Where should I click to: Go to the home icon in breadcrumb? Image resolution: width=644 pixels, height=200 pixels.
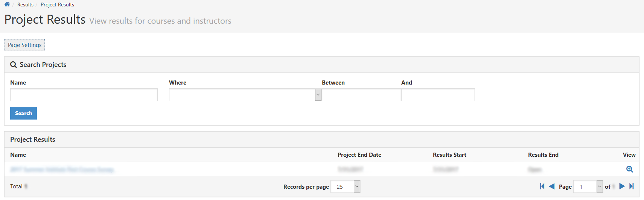point(7,5)
